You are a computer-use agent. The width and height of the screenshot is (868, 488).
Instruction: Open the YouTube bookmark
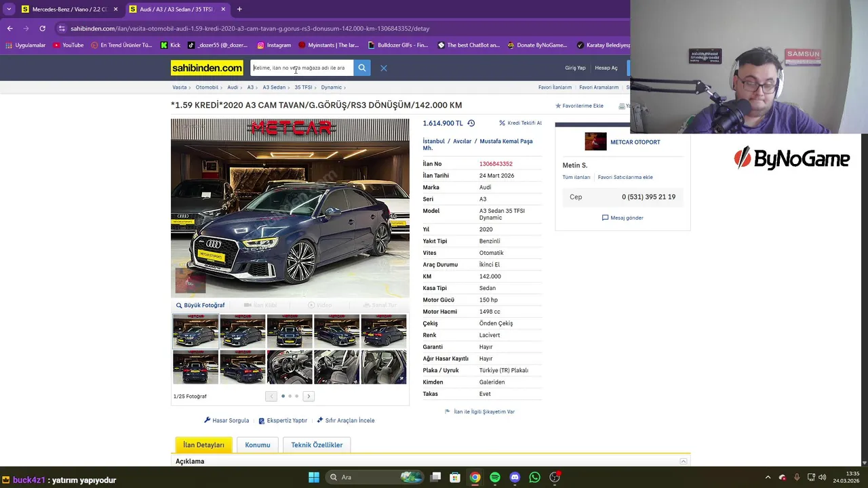click(68, 45)
